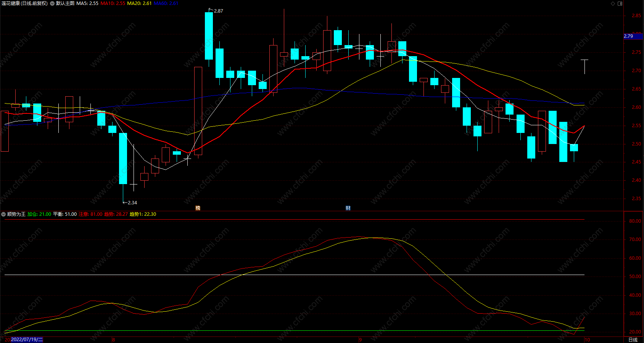Click the 2.60 price axis label
644x343 pixels.
click(636, 107)
